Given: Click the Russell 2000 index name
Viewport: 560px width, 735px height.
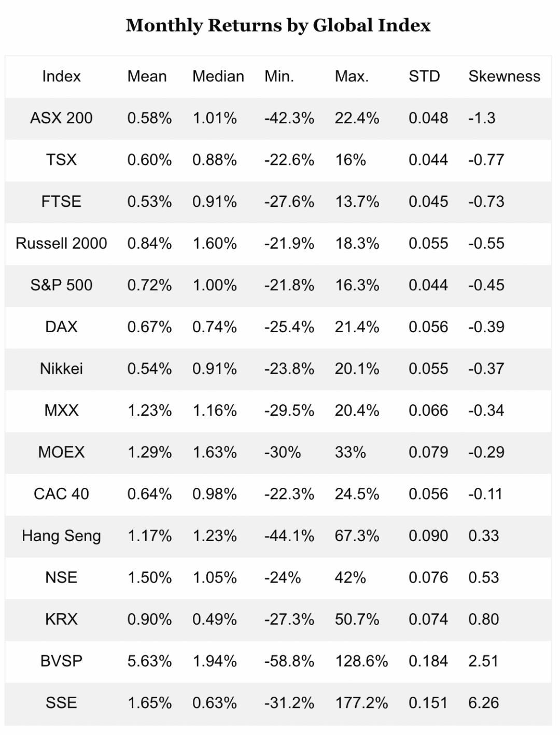Looking at the screenshot, I should (x=61, y=243).
